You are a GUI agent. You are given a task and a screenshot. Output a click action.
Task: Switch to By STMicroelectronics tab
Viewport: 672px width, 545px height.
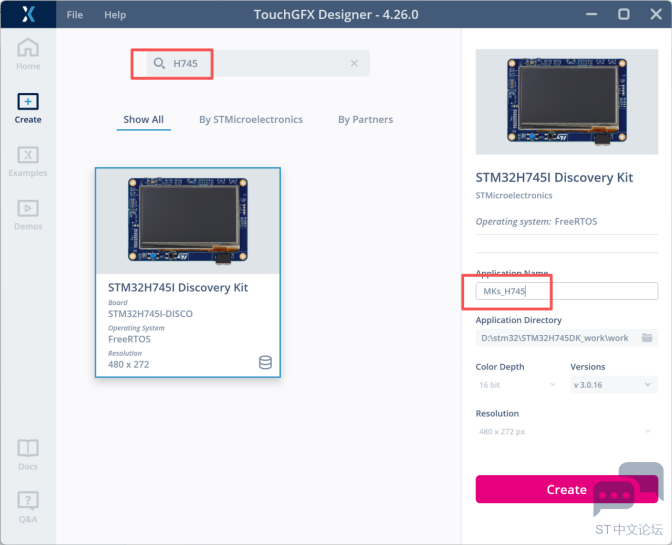250,120
